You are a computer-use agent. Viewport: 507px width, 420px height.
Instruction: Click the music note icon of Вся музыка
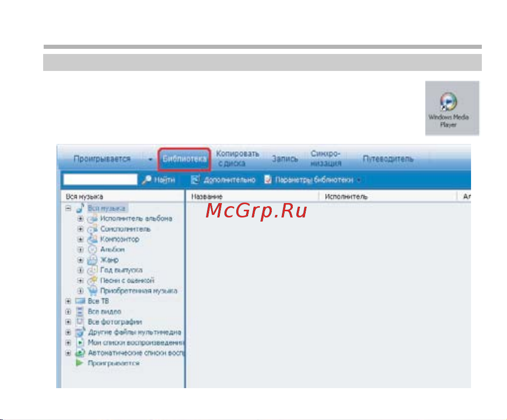click(80, 208)
